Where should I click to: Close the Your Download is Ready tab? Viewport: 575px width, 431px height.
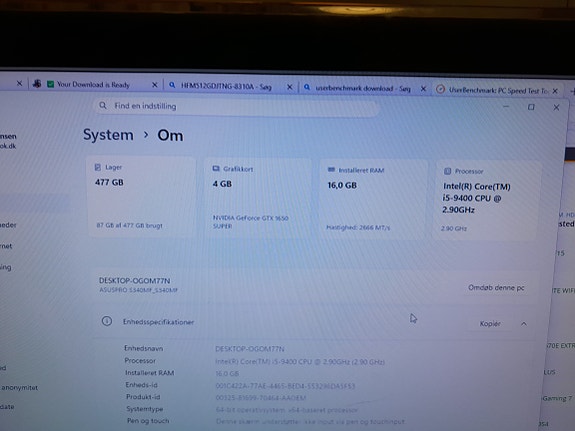coord(155,85)
